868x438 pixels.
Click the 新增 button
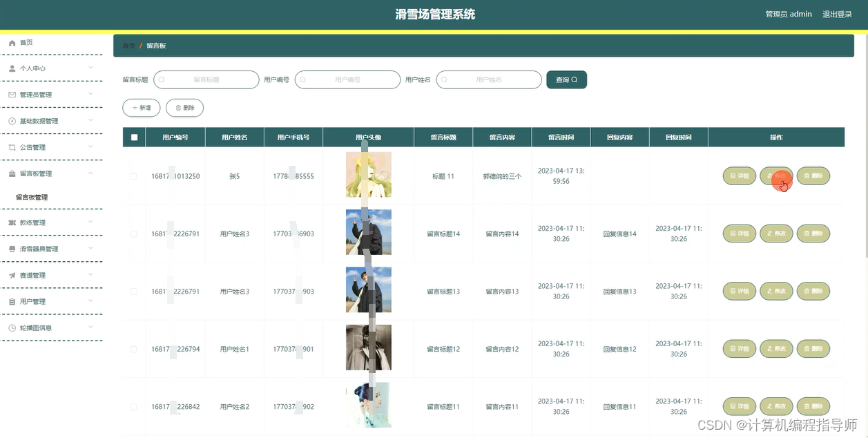(141, 108)
